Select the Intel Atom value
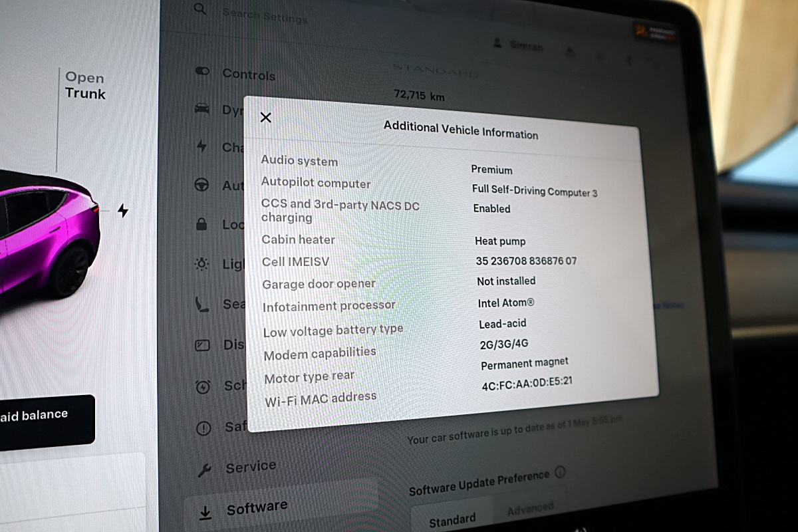798x532 pixels. click(506, 303)
